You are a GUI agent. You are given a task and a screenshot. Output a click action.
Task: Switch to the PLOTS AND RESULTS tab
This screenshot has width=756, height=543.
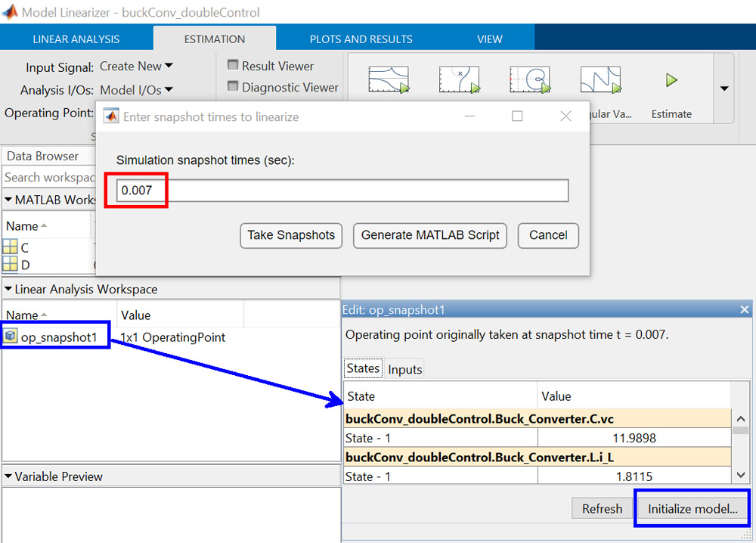point(361,39)
